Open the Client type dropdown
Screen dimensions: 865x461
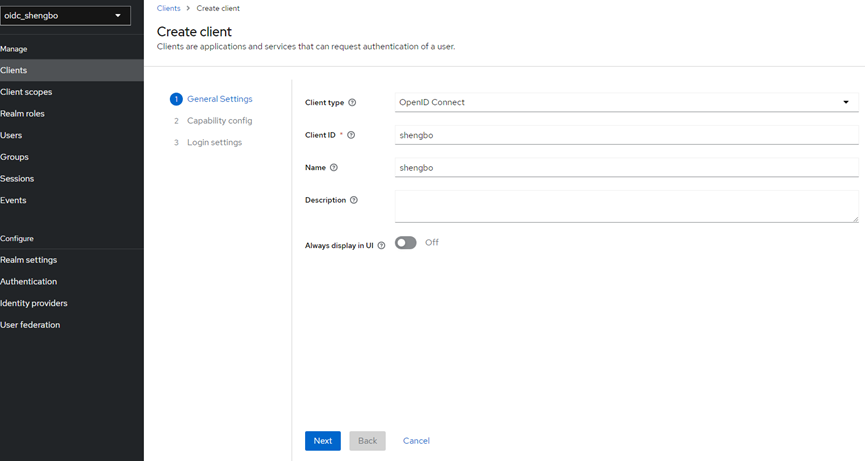[x=626, y=102]
